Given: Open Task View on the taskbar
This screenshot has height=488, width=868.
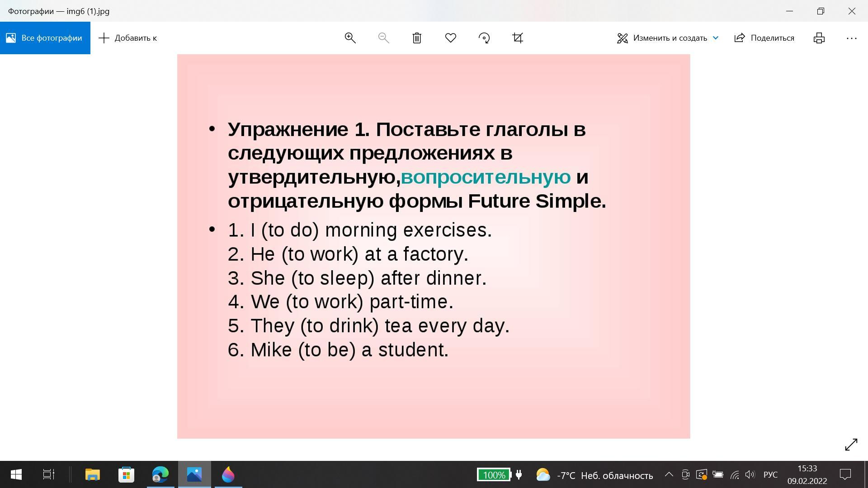Looking at the screenshot, I should [x=49, y=474].
